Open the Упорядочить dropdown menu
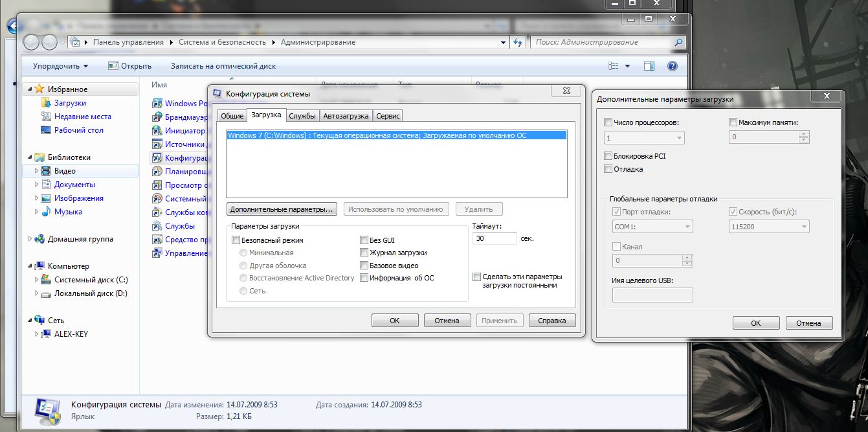Image resolution: width=868 pixels, height=432 pixels. (60, 66)
